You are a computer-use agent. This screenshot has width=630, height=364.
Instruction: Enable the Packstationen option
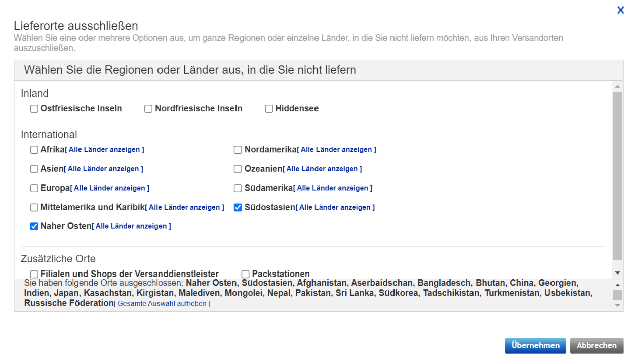tap(245, 274)
